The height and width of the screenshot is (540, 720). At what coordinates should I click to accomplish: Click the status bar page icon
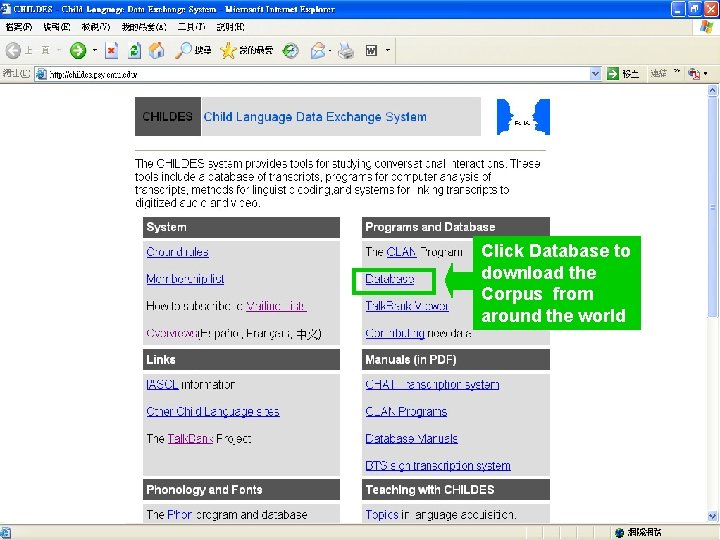point(6,532)
